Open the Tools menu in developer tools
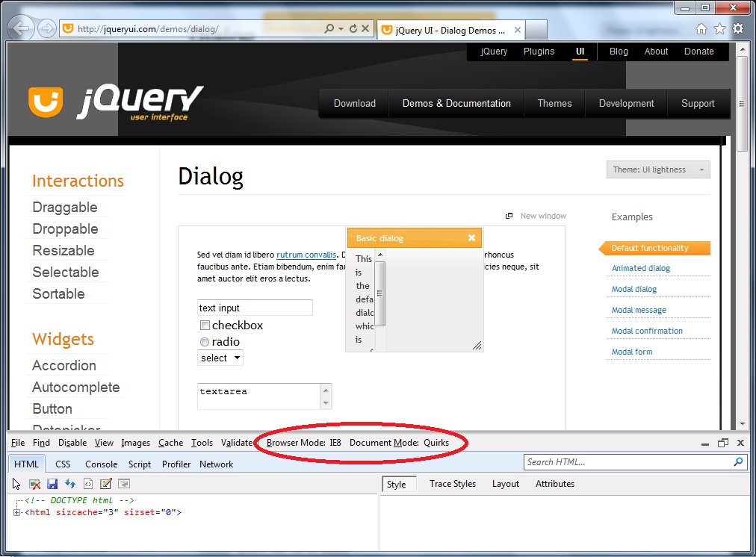This screenshot has width=756, height=557. [x=202, y=443]
